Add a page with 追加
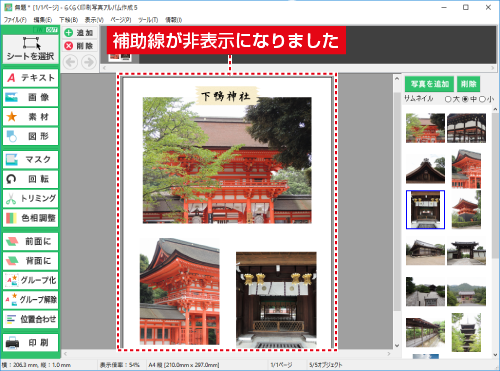 [x=79, y=33]
